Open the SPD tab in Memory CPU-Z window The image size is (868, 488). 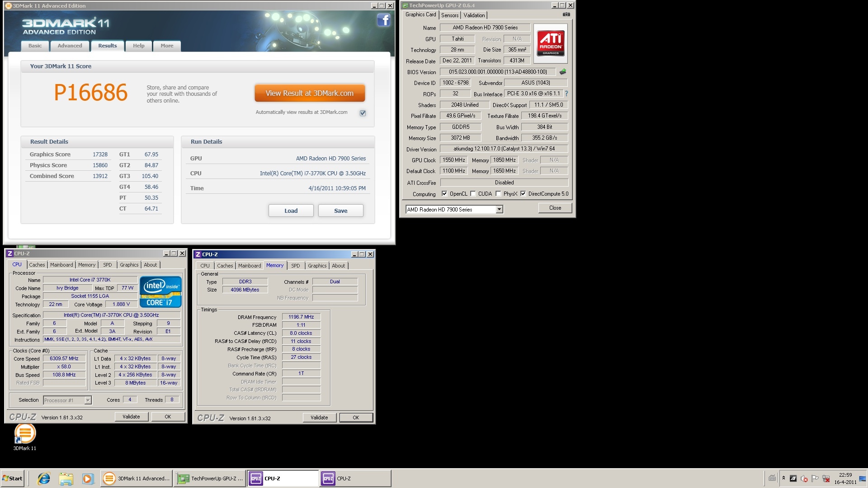[x=295, y=266]
